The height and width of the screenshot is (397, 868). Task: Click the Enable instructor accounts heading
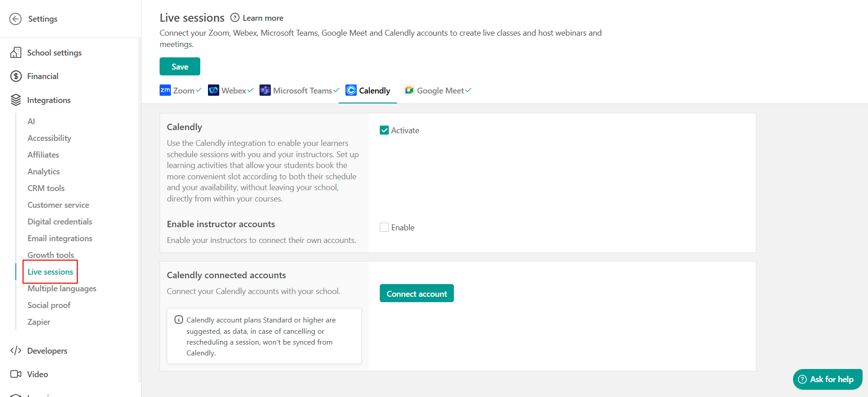(221, 224)
